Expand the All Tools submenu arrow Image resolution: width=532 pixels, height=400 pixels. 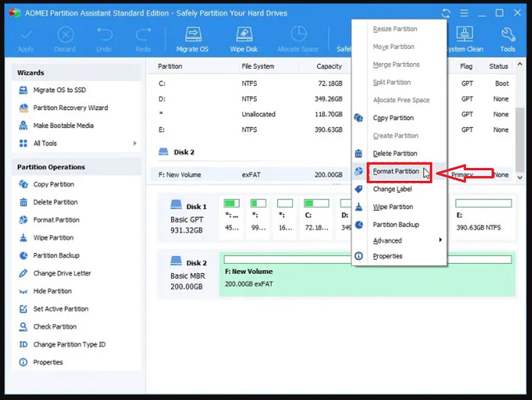click(135, 143)
